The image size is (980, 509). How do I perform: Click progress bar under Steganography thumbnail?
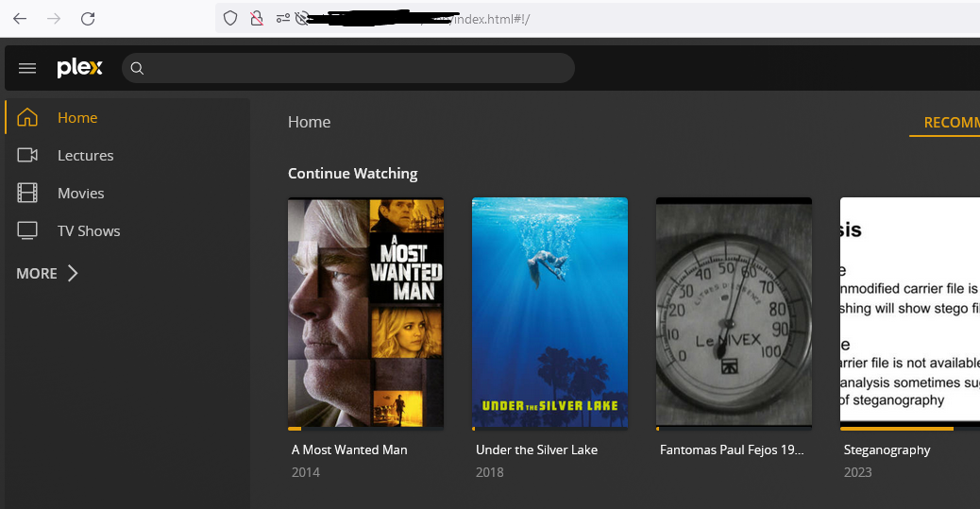pyautogui.click(x=910, y=429)
